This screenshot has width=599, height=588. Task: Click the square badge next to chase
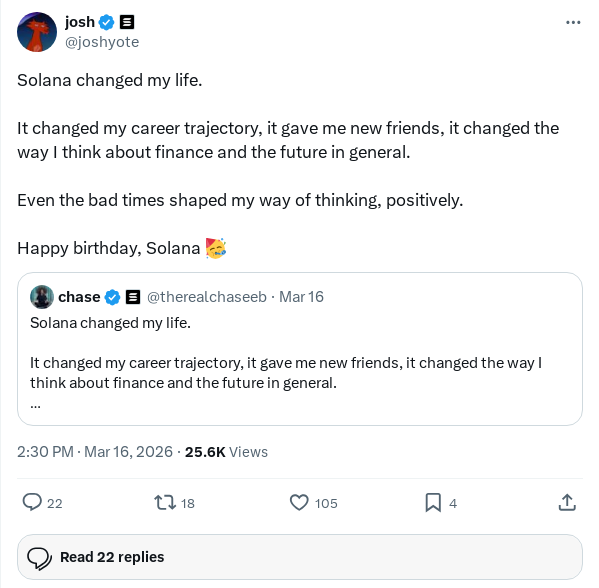(x=133, y=297)
